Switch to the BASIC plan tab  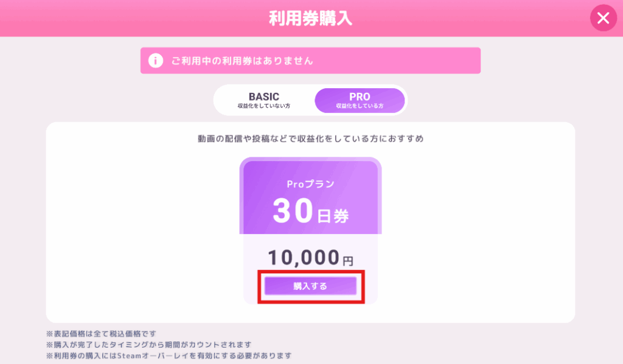click(x=264, y=100)
